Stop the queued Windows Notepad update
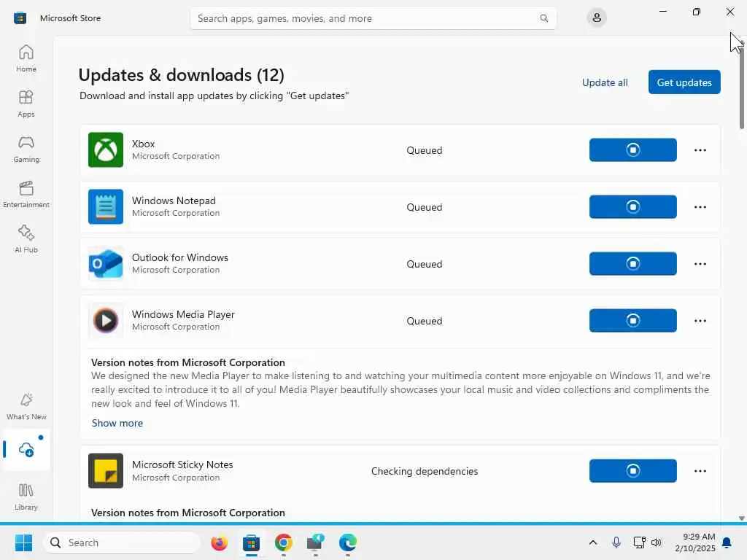The width and height of the screenshot is (747, 560). point(632,206)
